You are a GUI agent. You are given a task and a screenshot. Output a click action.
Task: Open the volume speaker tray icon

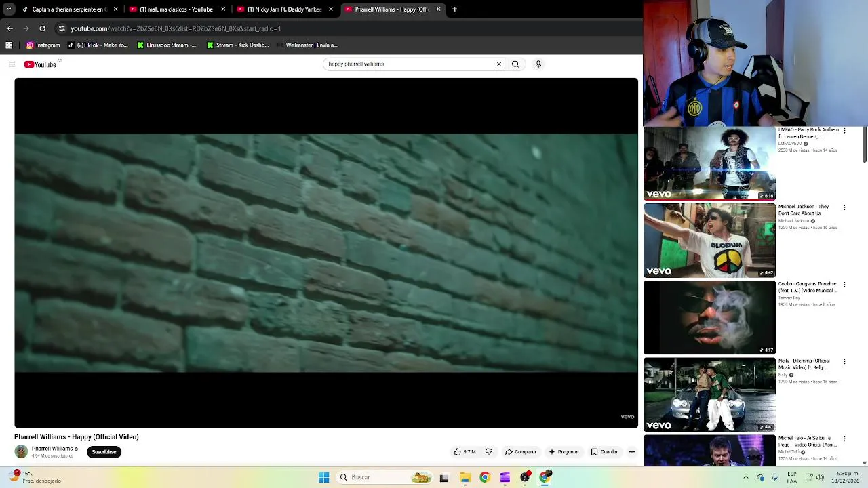tap(820, 477)
